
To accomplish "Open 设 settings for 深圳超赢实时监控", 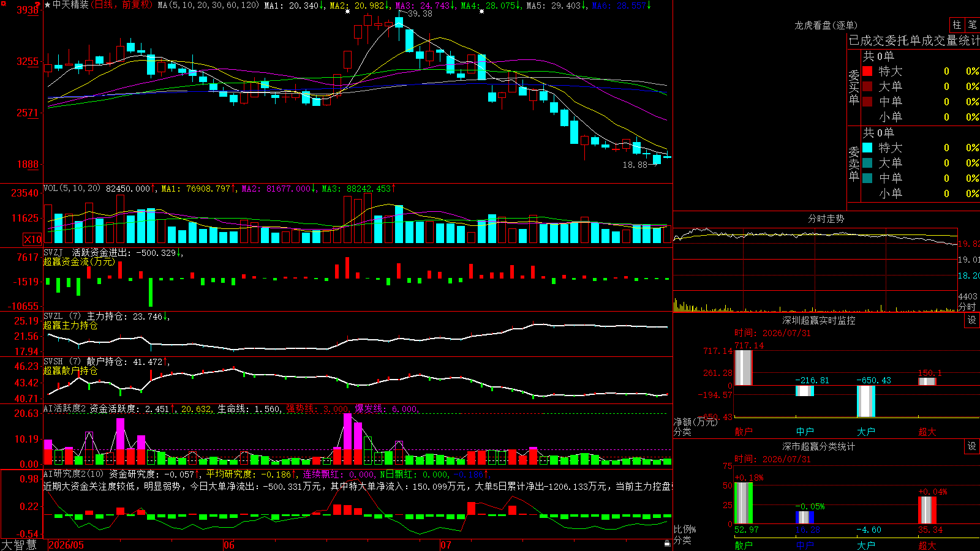I will 972,320.
